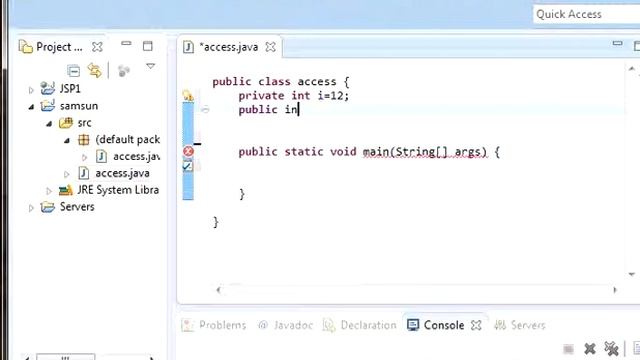Collapse the default package node
640x360 pixels.
[67, 141]
